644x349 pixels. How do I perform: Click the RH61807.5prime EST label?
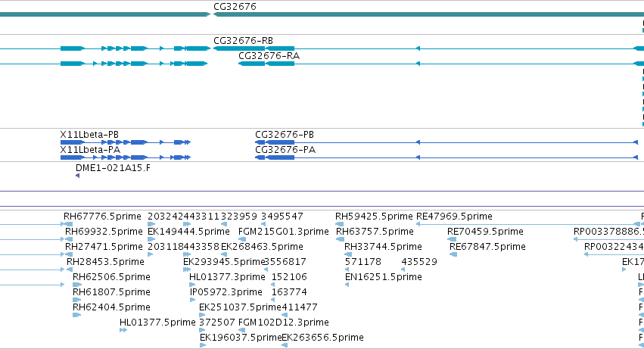[x=111, y=292]
